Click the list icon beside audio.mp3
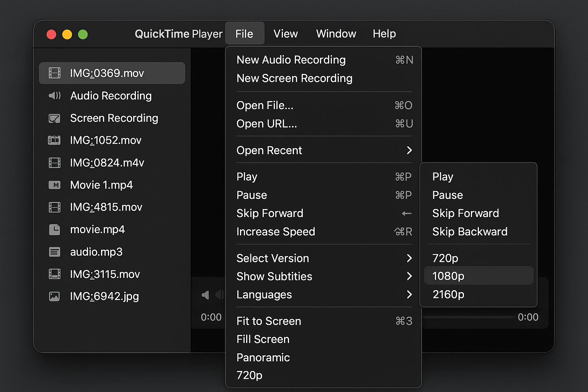The width and height of the screenshot is (588, 392). [55, 252]
